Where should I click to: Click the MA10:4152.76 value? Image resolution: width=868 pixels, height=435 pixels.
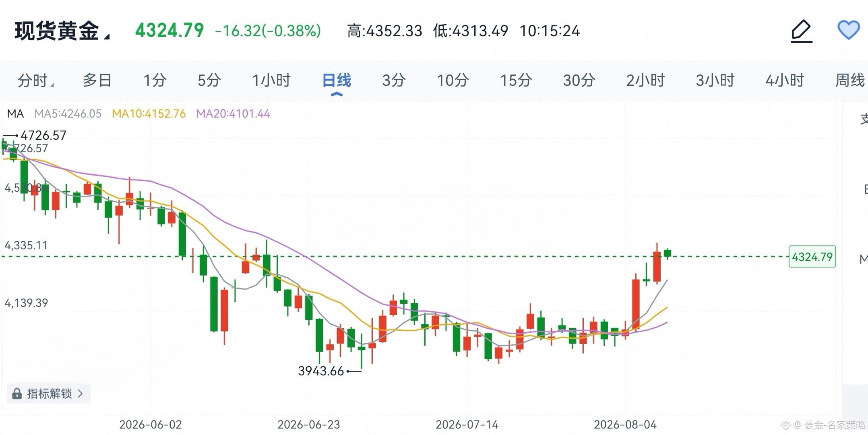pos(149,114)
